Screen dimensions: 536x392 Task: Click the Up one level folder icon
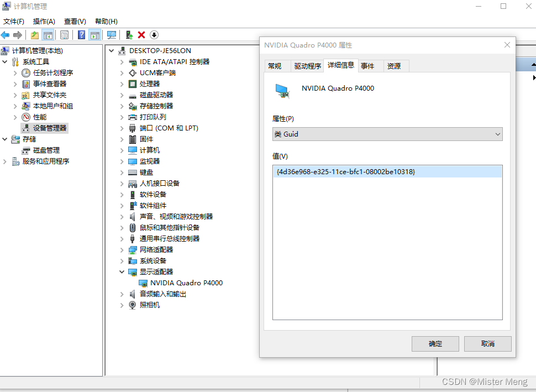[x=34, y=35]
